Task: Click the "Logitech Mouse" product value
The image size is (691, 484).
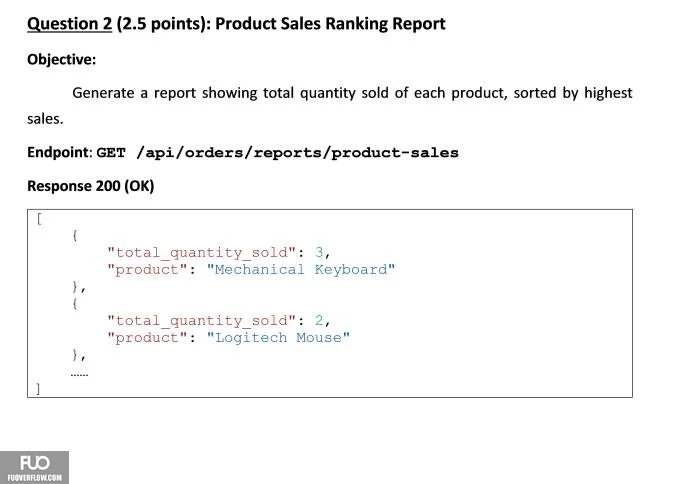Action: (x=279, y=338)
